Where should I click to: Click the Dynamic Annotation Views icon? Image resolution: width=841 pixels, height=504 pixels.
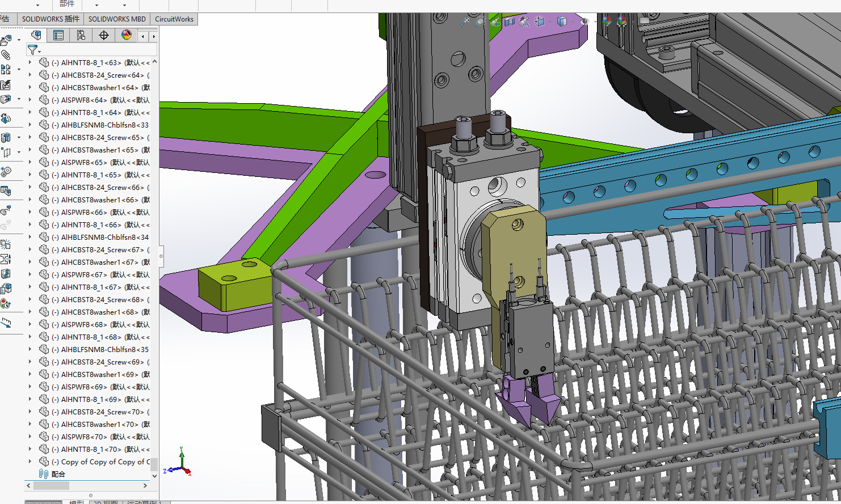click(524, 22)
